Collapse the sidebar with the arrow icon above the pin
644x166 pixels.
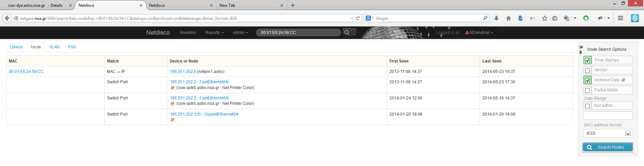pyautogui.click(x=581, y=47)
